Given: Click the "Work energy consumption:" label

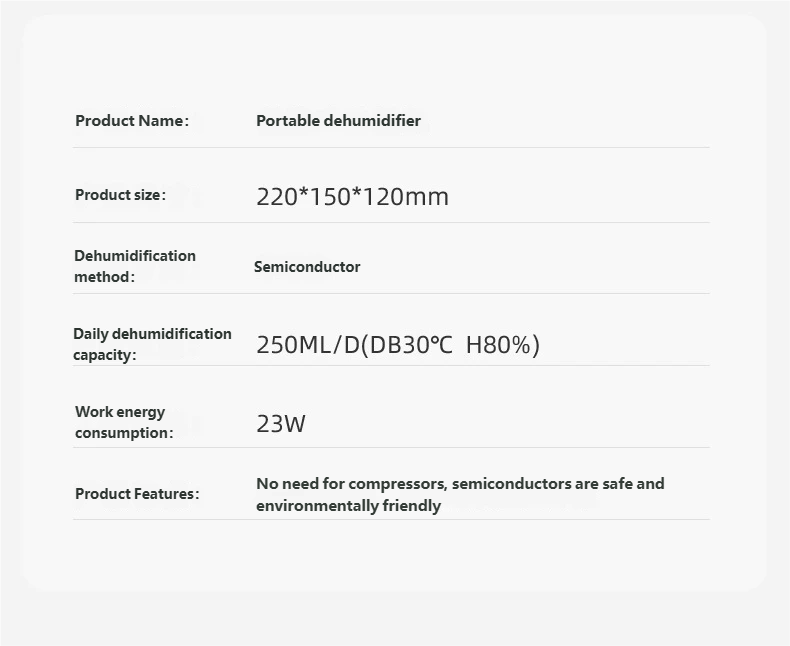Looking at the screenshot, I should pyautogui.click(x=123, y=422).
